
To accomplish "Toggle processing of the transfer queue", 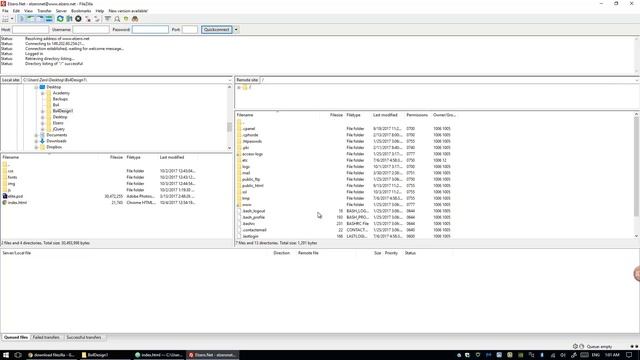I will tap(69, 19).
